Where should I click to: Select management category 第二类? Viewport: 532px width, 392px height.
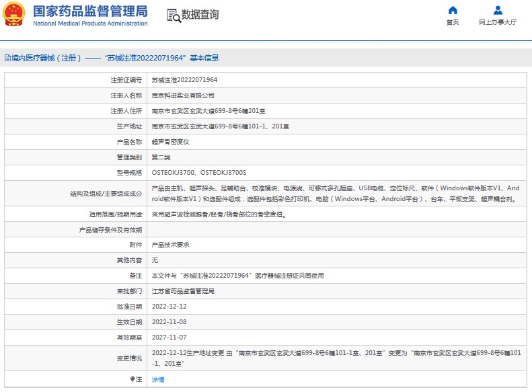[161, 157]
